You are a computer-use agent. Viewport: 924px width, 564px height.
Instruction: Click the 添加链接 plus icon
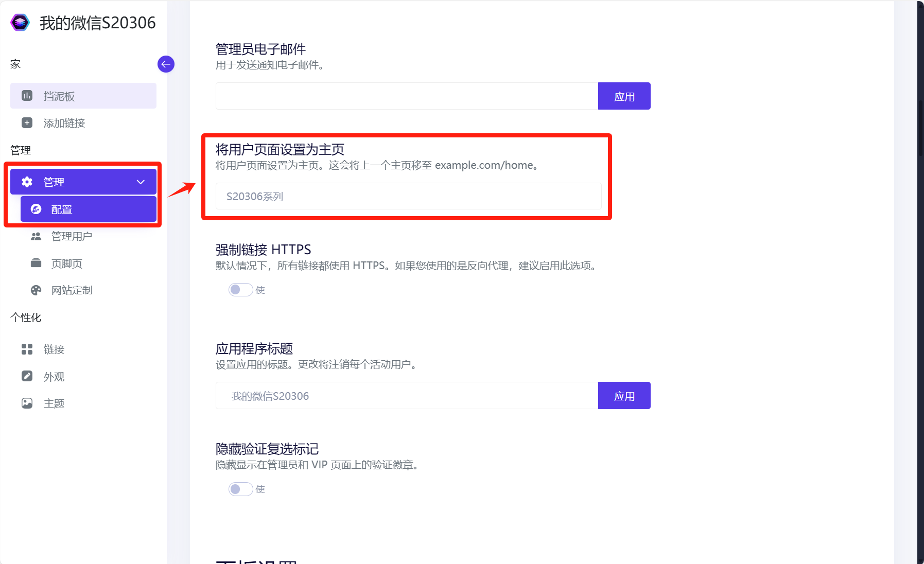click(27, 123)
